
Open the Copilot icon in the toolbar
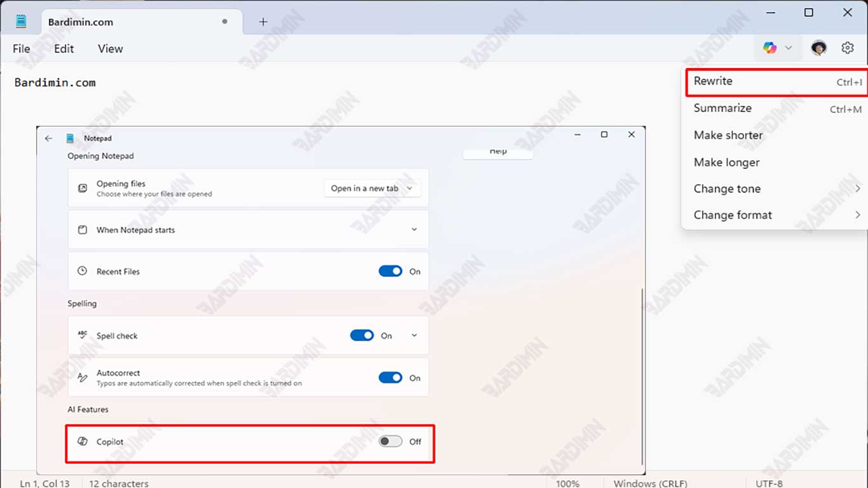(x=770, y=48)
